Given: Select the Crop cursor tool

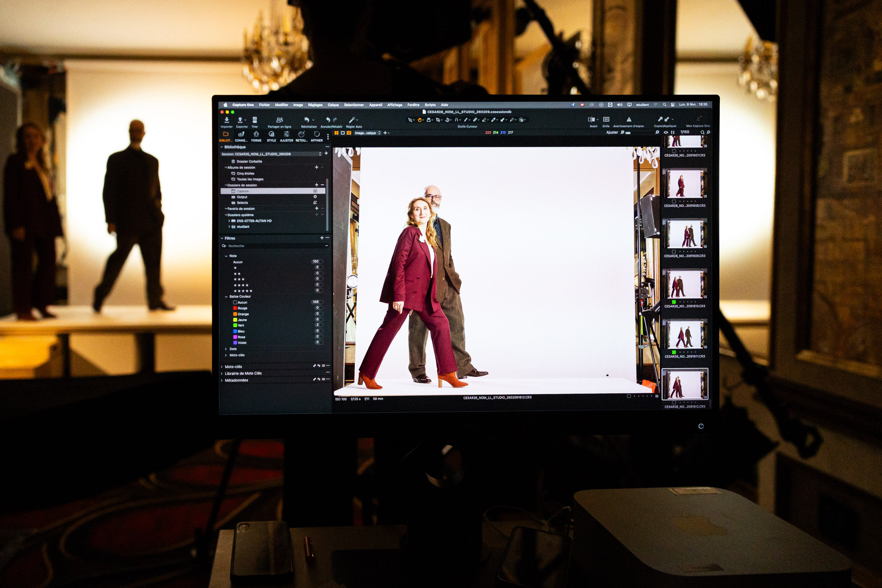Looking at the screenshot, I should tap(437, 120).
